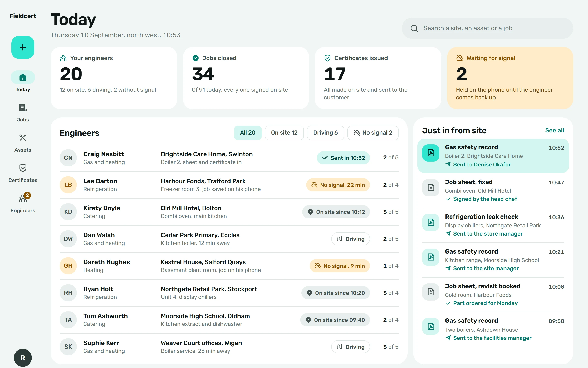Click the PDF icon of 10:21 Gas safety record
Viewport: 588px width, 368px height.
(431, 257)
